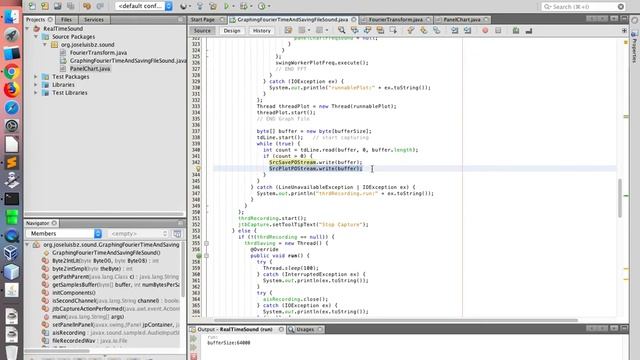The height and width of the screenshot is (360, 640).
Task: Run the project with the green play icon
Action: 227,6
